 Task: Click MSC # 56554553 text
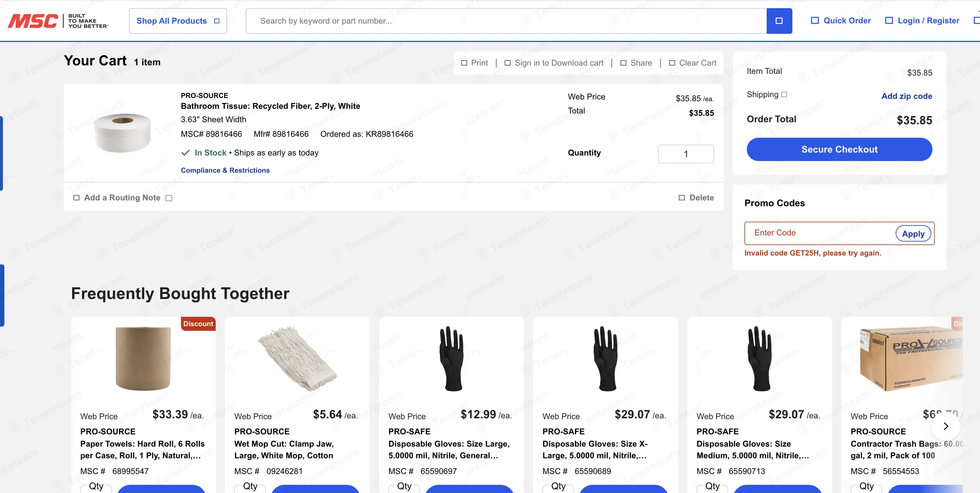[885, 471]
